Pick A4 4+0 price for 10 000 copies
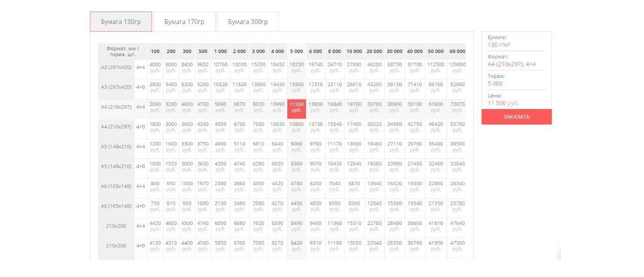Screen dimensions: 644x277 (x=354, y=127)
